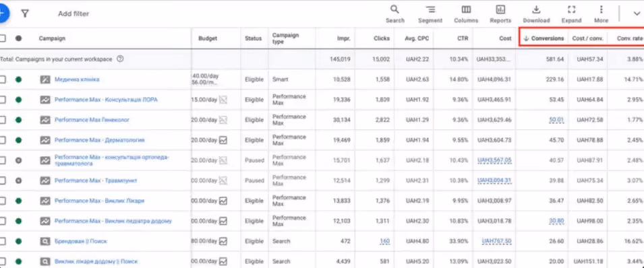Select checkbox for ортопеда-травматолога campaign

click(x=3, y=160)
